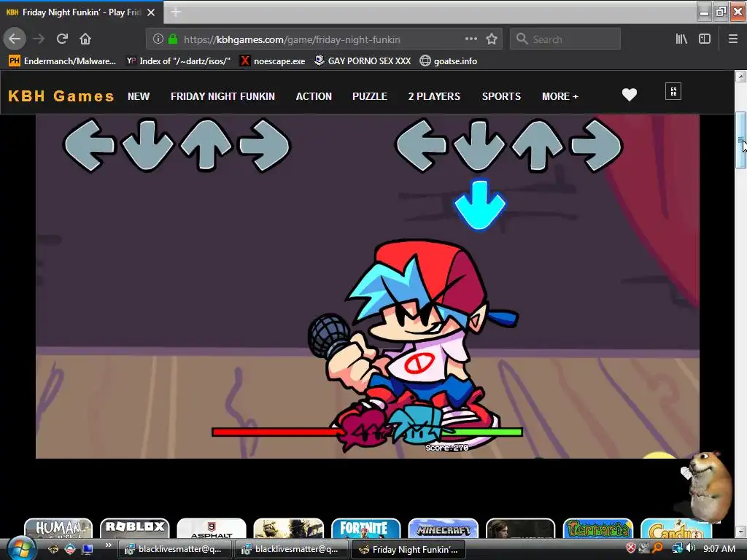Open the Terraria game thumbnail

pyautogui.click(x=598, y=528)
